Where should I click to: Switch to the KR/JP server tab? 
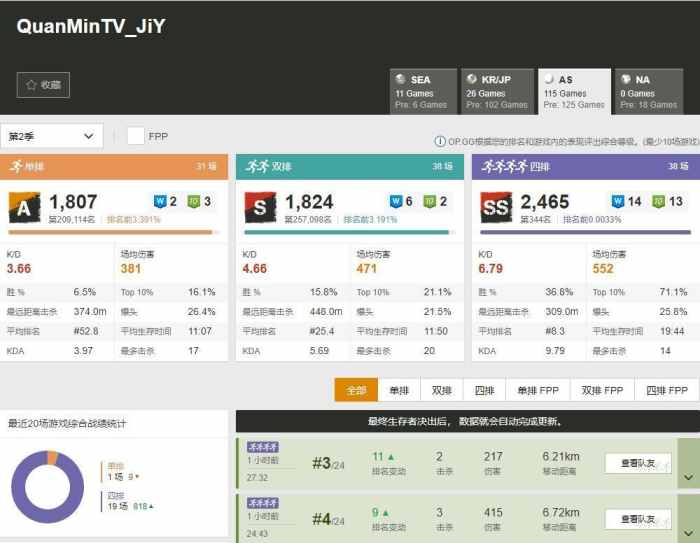(x=497, y=92)
